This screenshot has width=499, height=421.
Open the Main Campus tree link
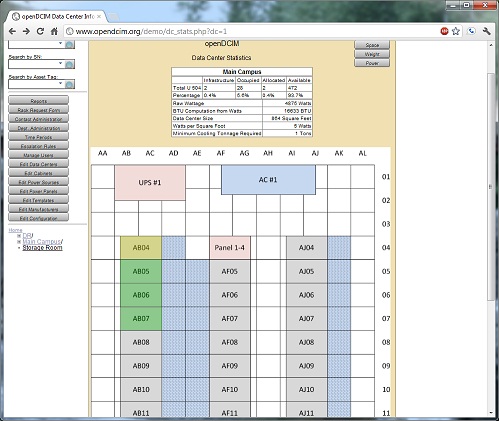click(42, 241)
